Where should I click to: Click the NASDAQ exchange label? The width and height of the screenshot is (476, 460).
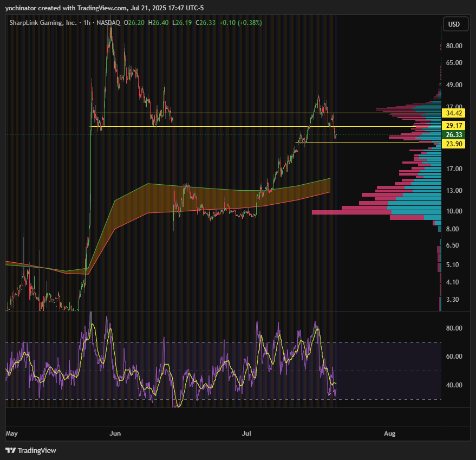108,23
